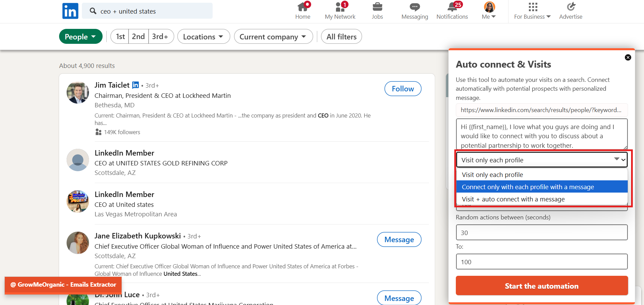This screenshot has height=305, width=644.
Task: Expand the Current company filter
Action: click(273, 36)
